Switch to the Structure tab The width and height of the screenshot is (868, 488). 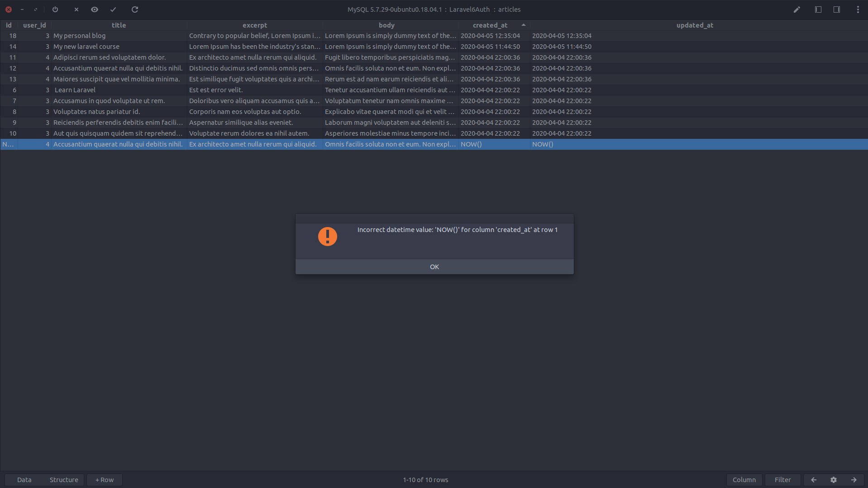pos(63,479)
